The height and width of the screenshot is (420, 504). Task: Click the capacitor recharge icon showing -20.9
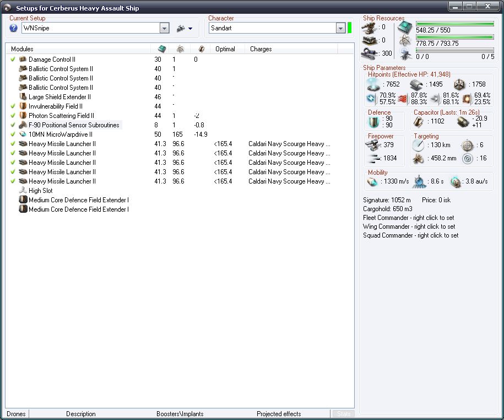point(463,122)
